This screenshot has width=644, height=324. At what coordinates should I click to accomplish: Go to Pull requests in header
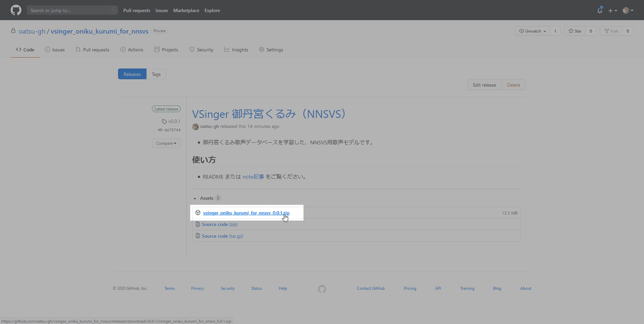coord(137,10)
